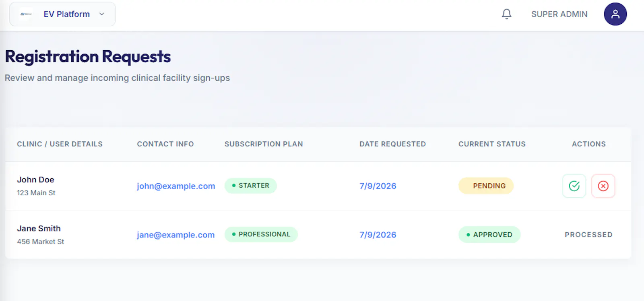Reject John Doe's request with red X

[x=603, y=186]
